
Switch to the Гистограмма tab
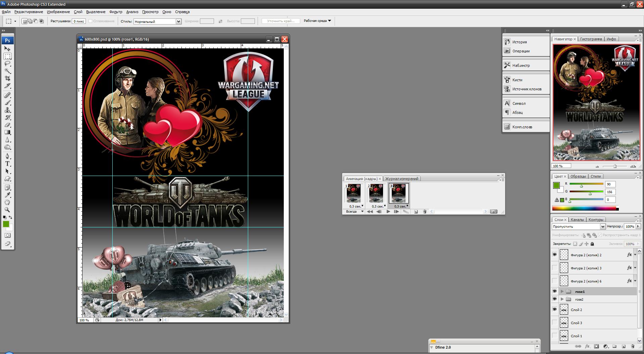click(591, 39)
